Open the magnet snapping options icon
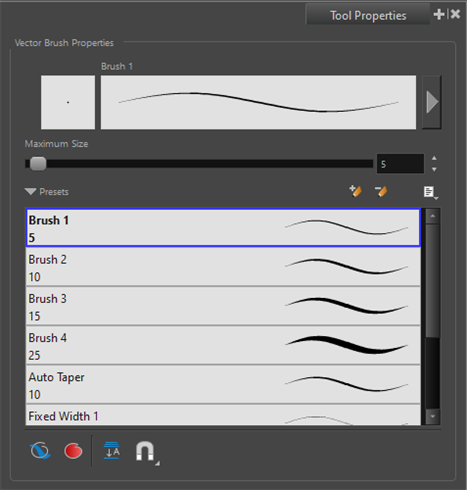 (146, 452)
